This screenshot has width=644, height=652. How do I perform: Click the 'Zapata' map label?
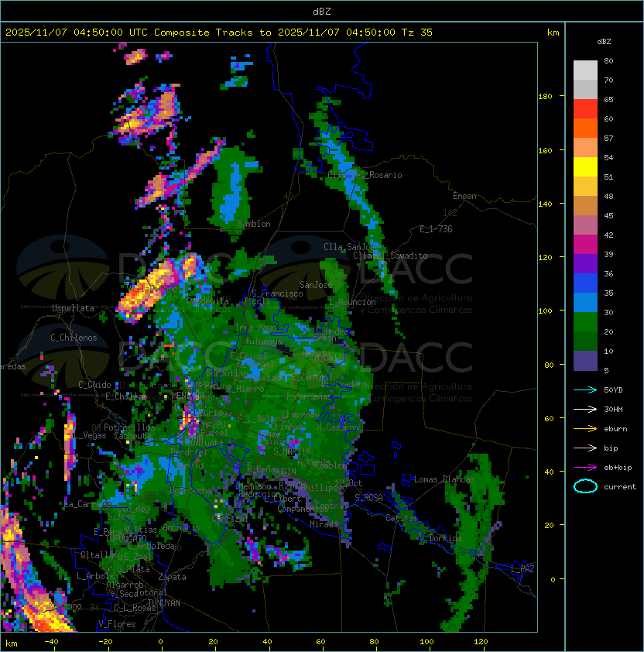(172, 577)
